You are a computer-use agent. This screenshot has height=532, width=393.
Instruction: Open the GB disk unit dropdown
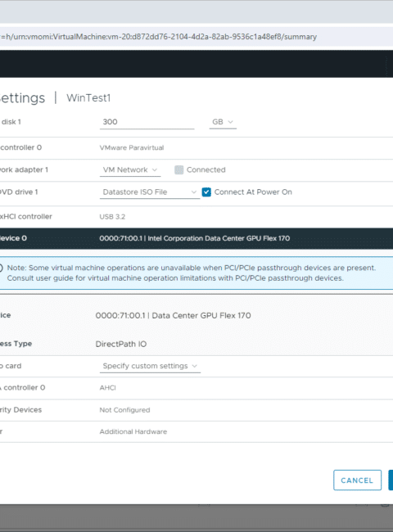tap(223, 122)
